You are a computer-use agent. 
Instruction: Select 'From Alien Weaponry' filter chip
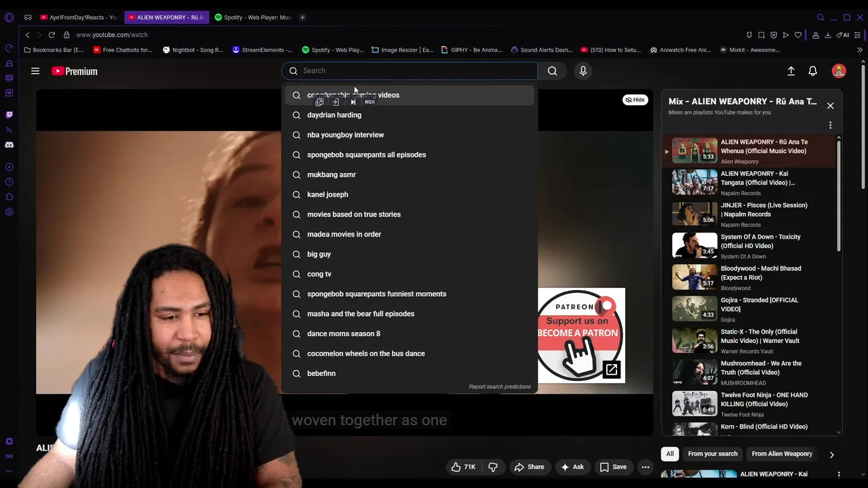point(782,454)
